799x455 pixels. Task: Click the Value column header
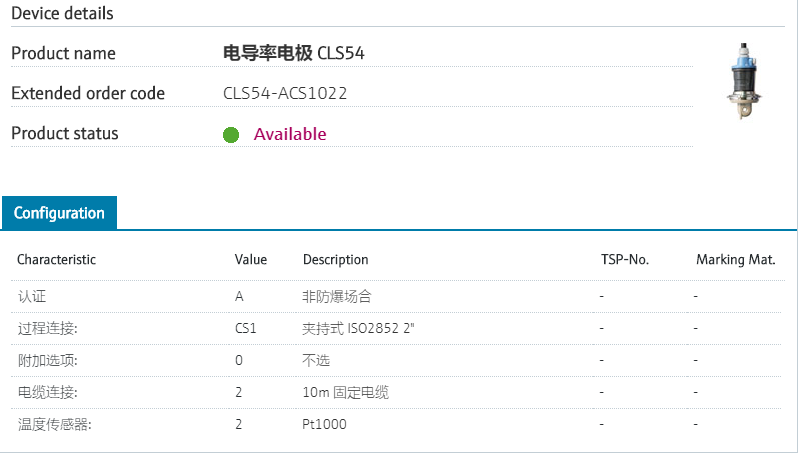251,259
